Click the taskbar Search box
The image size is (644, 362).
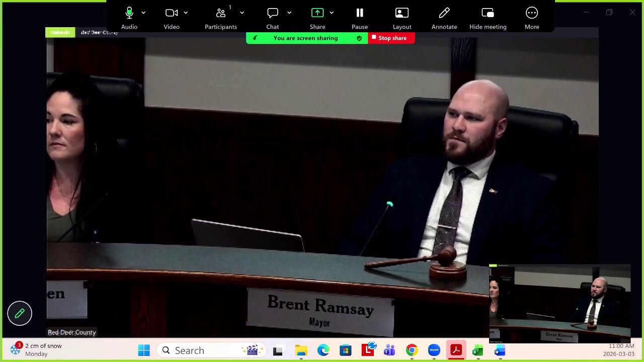(211, 350)
